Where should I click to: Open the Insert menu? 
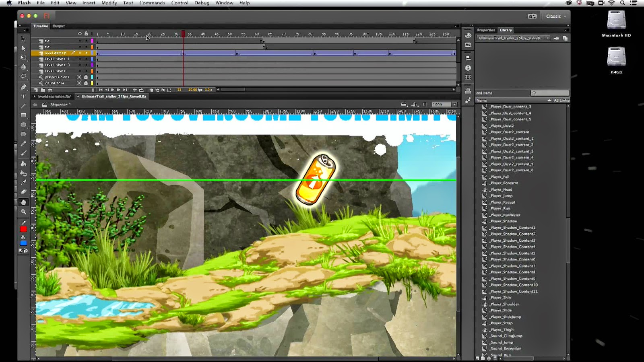[89, 3]
